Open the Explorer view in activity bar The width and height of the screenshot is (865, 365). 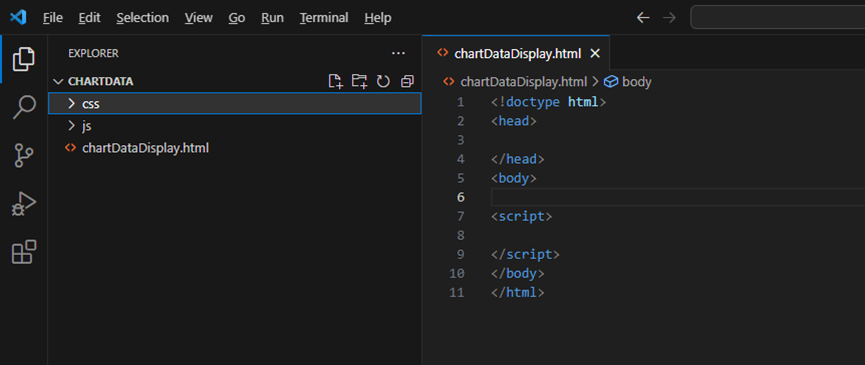coord(23,59)
